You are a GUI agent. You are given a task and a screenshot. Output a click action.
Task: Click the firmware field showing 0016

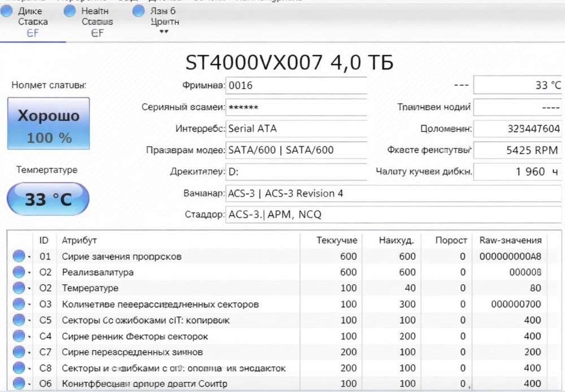click(x=296, y=85)
